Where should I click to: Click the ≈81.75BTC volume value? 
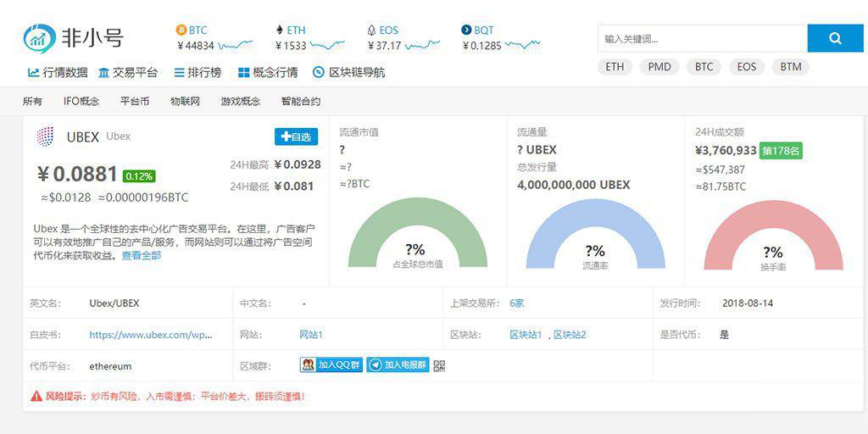tap(721, 186)
